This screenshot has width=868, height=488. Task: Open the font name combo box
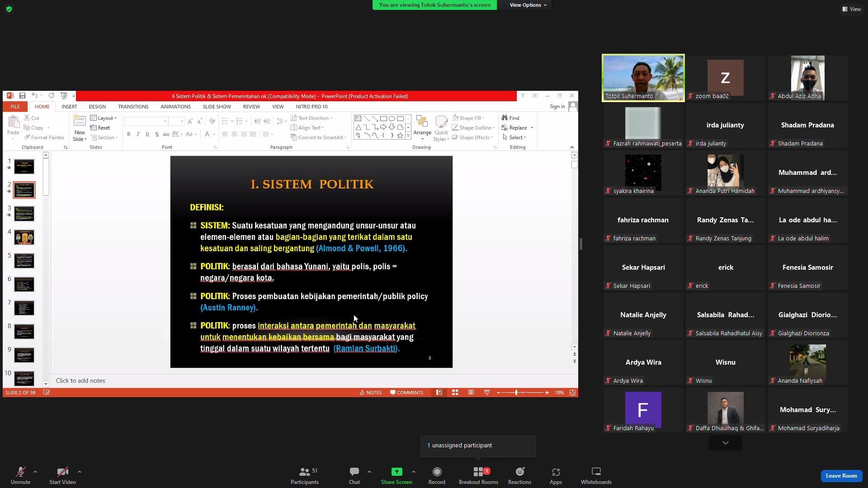click(146, 121)
